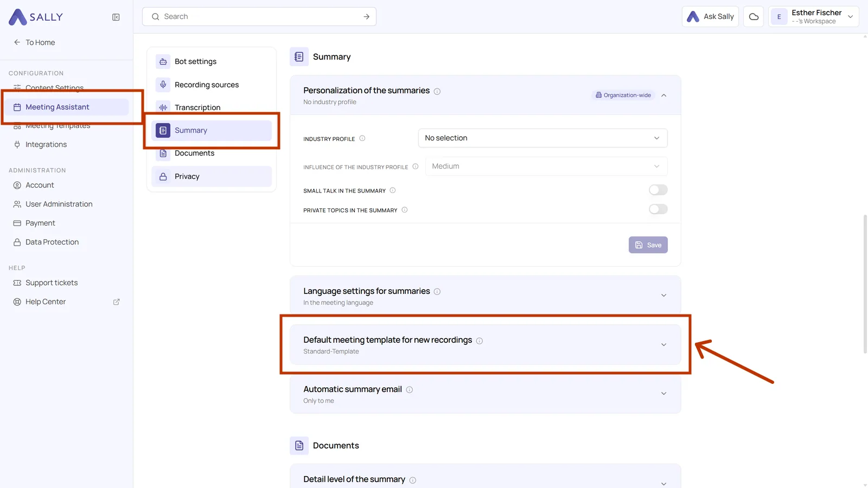The image size is (868, 488).
Task: Open User Administration
Action: (x=67, y=204)
